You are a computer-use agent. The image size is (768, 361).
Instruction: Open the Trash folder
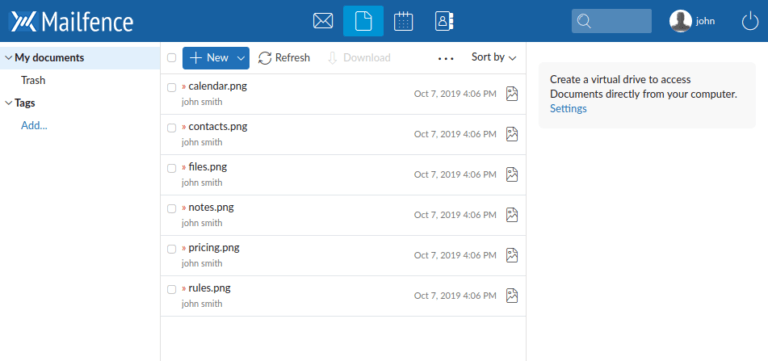33,80
